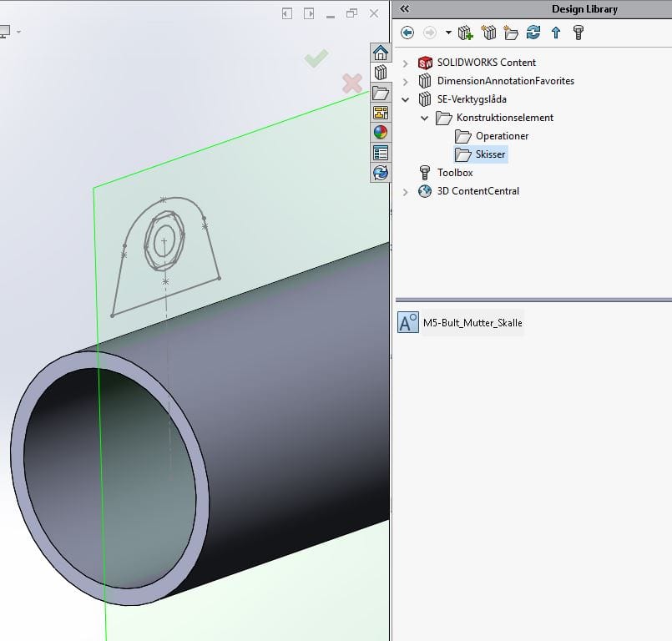Open the Appearances color ball tab
672x641 pixels.
pos(381,133)
